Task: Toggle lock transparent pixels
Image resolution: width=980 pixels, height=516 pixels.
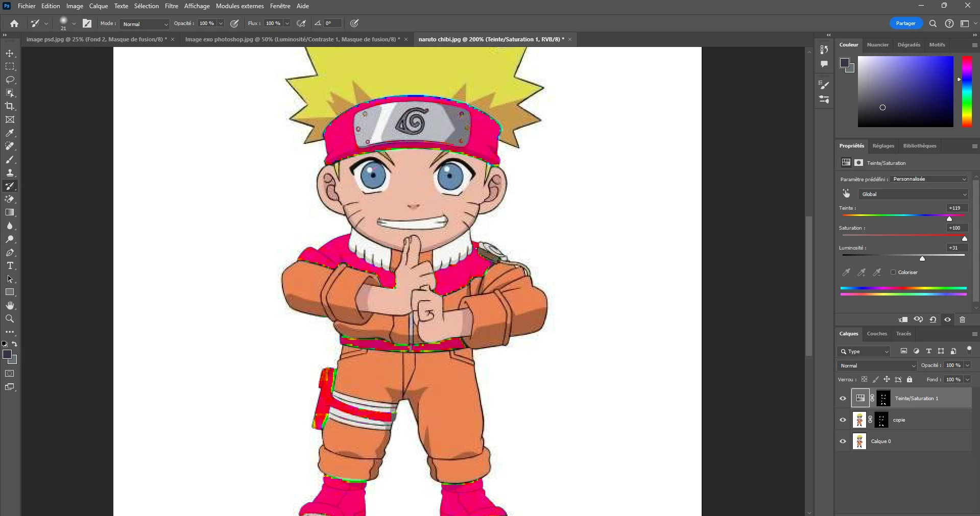Action: (864, 379)
